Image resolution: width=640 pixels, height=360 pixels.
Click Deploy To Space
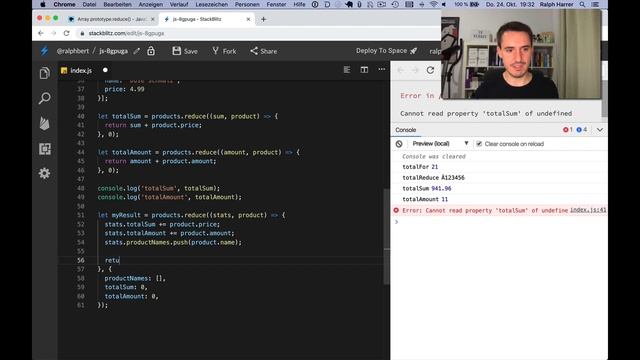pos(386,51)
